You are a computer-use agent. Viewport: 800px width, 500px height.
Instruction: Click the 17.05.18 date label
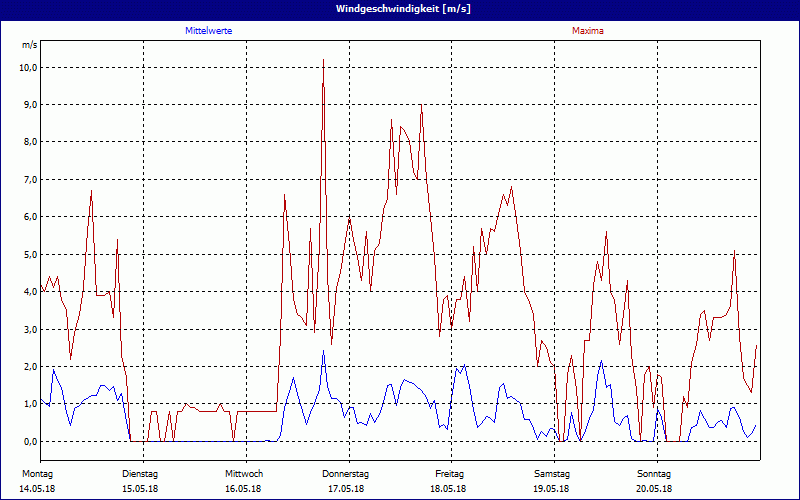click(x=346, y=488)
